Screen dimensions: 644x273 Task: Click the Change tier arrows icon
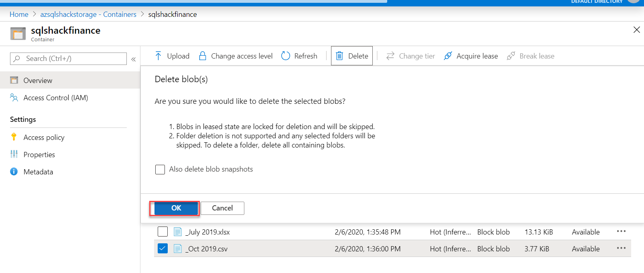[x=390, y=56]
